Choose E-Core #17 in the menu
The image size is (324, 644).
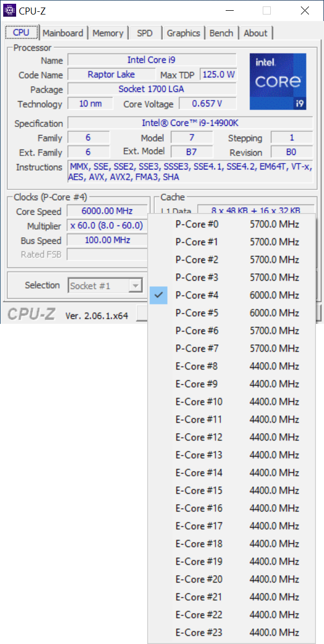232,526
